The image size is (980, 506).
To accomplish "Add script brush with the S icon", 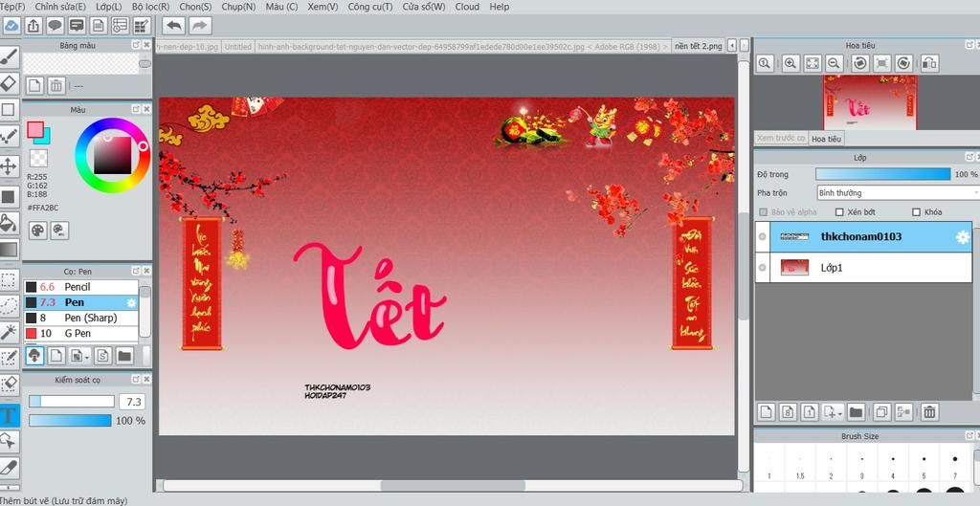I will click(x=103, y=356).
